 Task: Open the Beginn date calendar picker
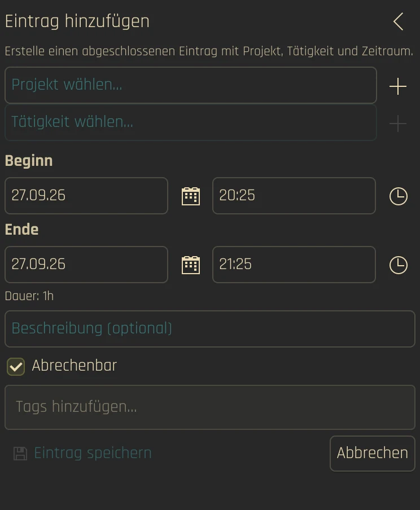[191, 196]
